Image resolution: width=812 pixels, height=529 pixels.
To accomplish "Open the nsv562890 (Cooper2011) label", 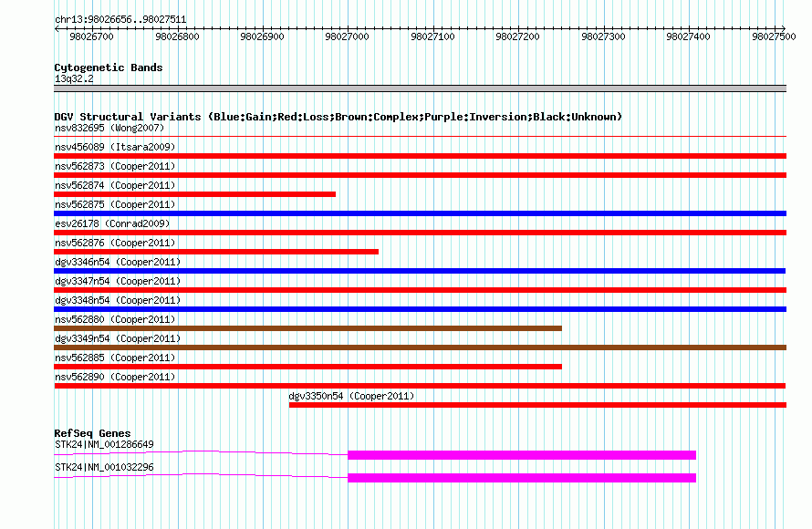I will coord(115,377).
